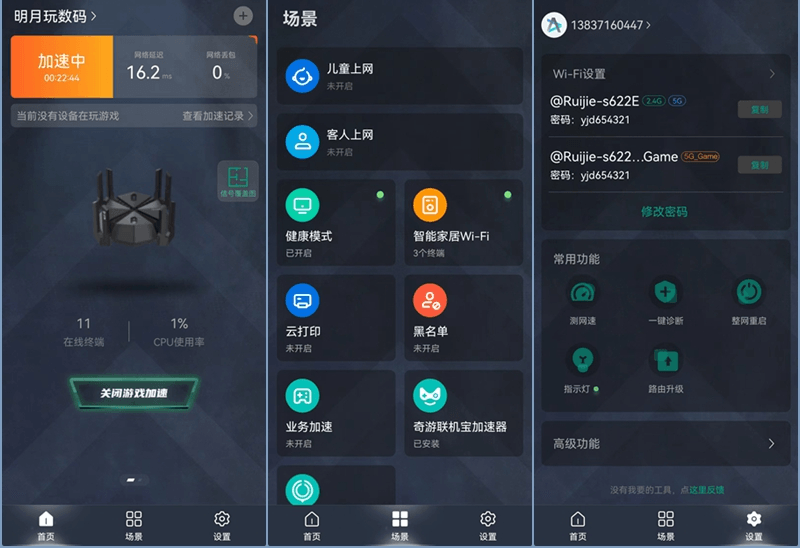Expand the 高级功能 advanced functions row
The image size is (800, 548).
(665, 443)
